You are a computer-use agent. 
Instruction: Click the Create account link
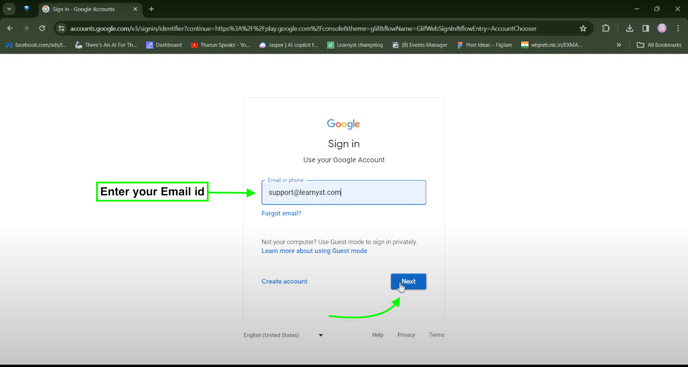(284, 281)
